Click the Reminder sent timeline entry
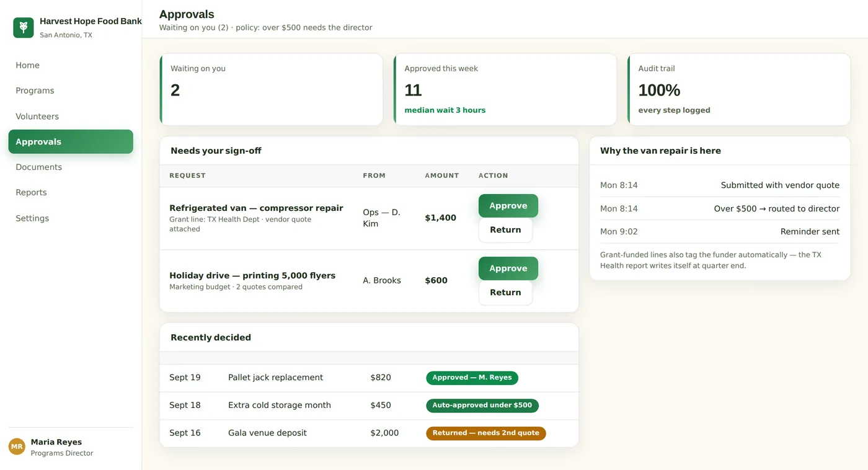Viewport: 868px width, 470px height. point(720,232)
